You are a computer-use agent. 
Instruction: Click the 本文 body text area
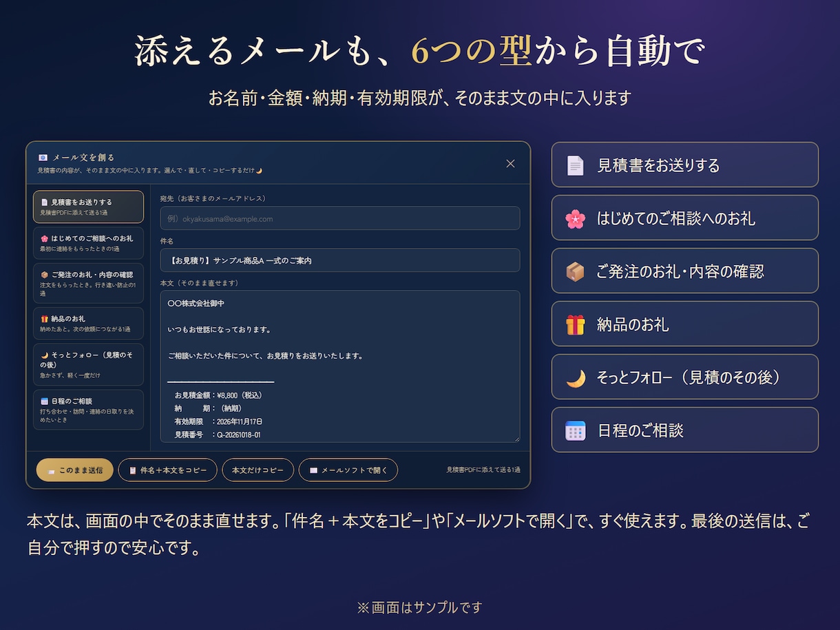(x=339, y=366)
